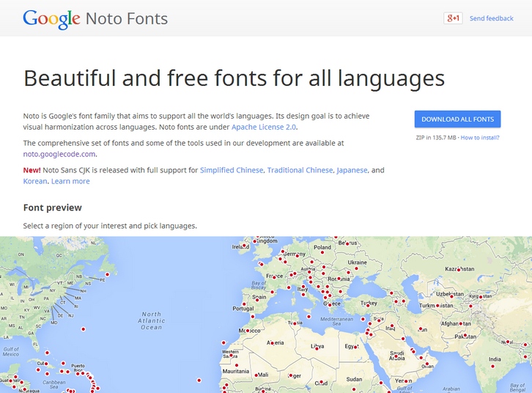This screenshot has width=532, height=393.
Task: Click the Google +1 button
Action: tap(453, 18)
